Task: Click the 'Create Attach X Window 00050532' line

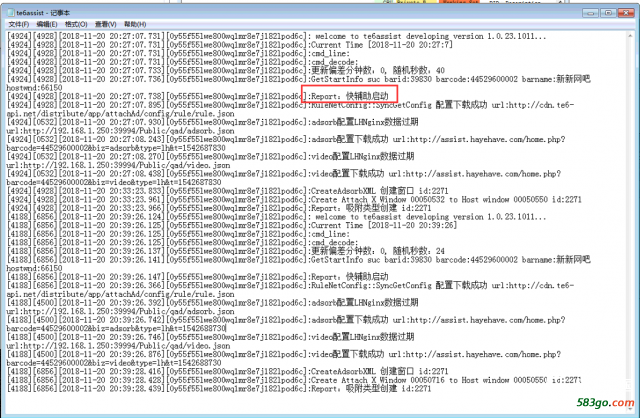Action: (294, 200)
